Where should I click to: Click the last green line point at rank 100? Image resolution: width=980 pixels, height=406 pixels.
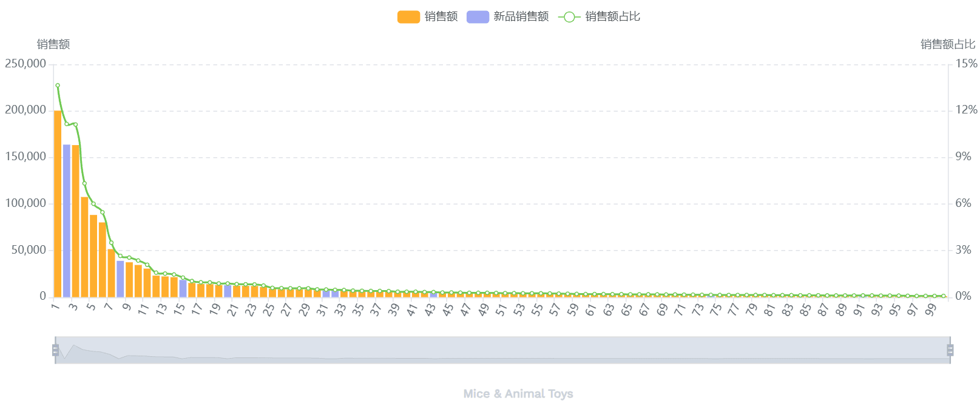pos(943,296)
